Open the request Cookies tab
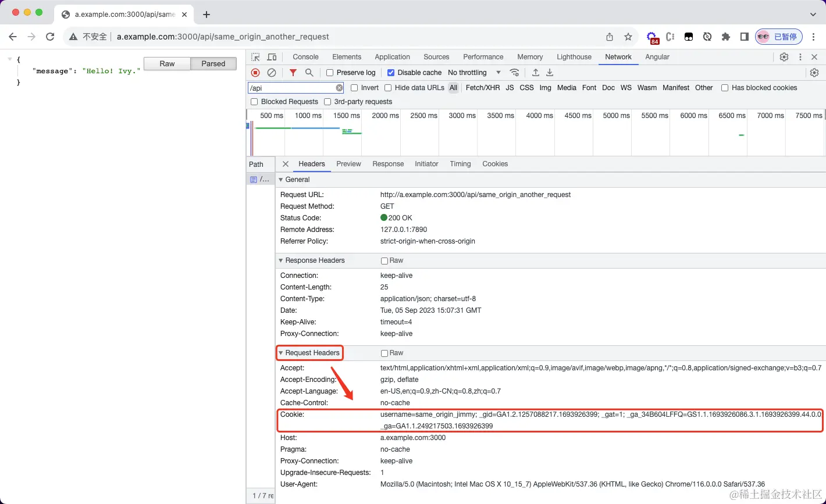The width and height of the screenshot is (826, 504). 495,164
